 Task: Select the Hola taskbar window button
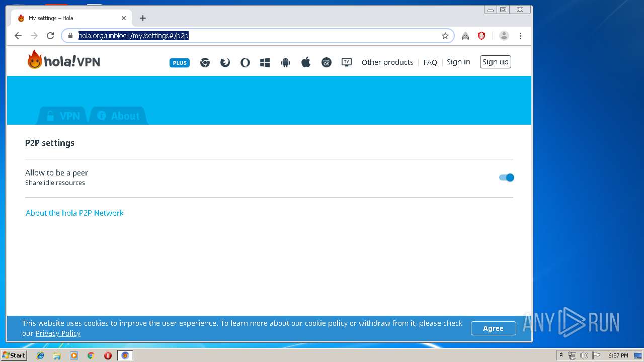click(x=125, y=355)
